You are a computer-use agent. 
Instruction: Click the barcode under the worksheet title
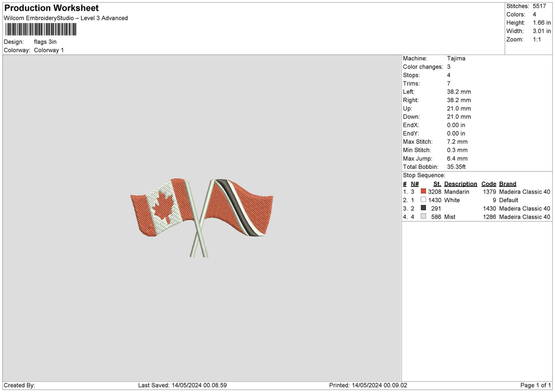[x=41, y=30]
